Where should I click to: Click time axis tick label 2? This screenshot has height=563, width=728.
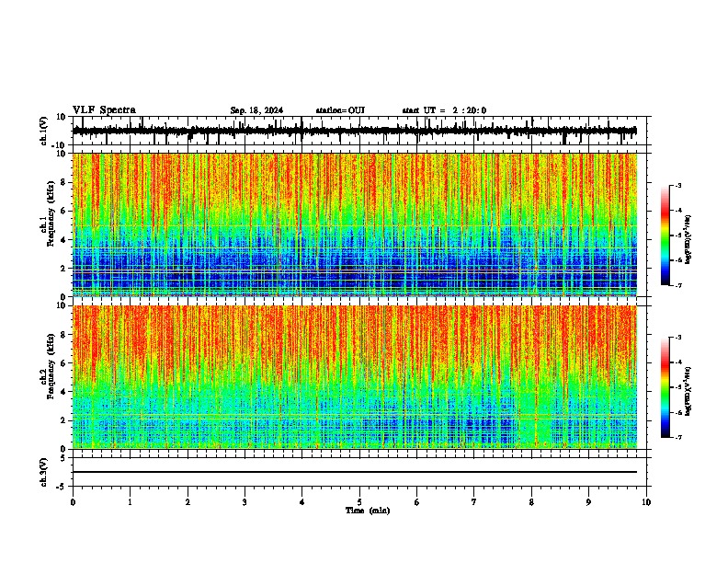188,502
